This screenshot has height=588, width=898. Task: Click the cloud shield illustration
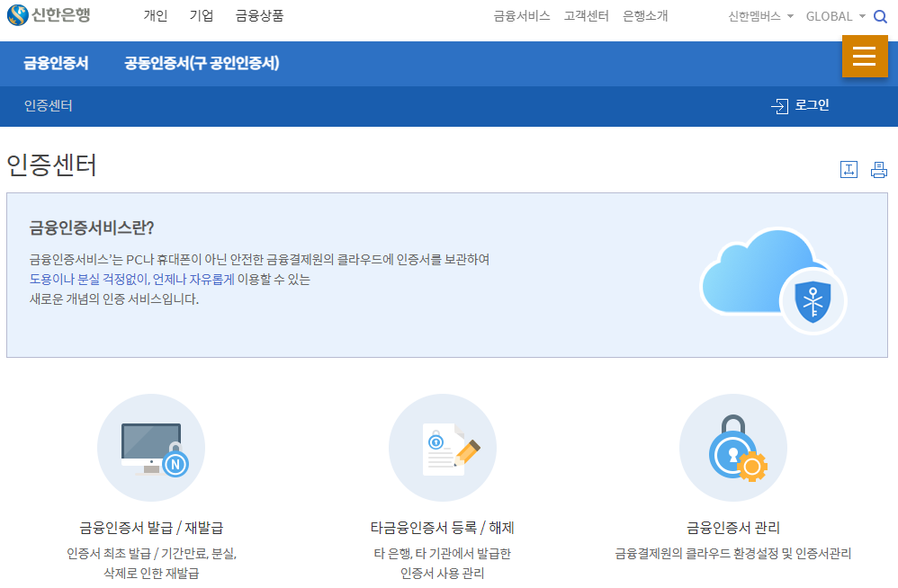pos(773,281)
